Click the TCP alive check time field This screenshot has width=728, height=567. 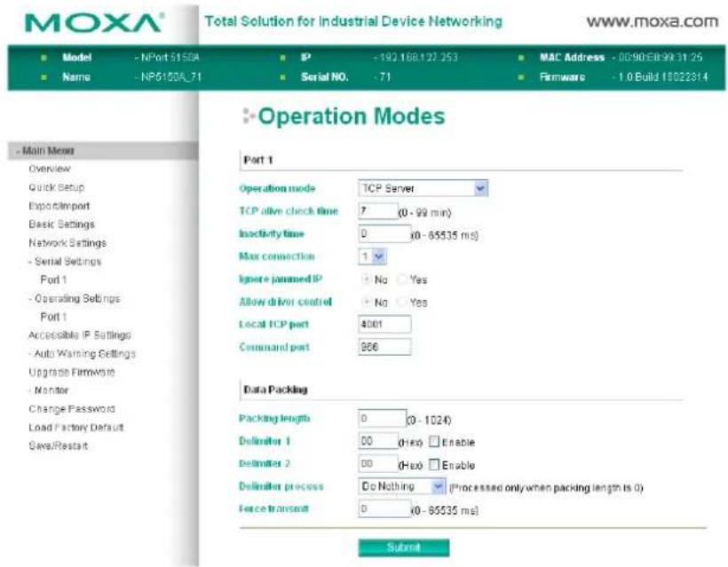378,211
